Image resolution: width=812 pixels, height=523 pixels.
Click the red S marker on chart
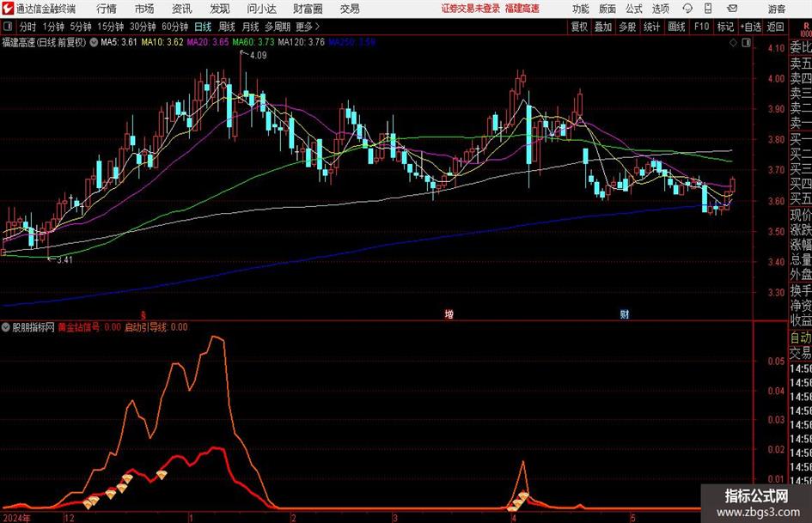click(x=143, y=315)
